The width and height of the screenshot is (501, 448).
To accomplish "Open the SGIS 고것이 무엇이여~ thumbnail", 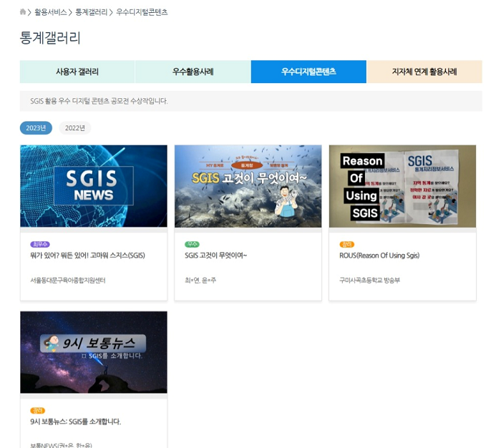I will (x=248, y=186).
